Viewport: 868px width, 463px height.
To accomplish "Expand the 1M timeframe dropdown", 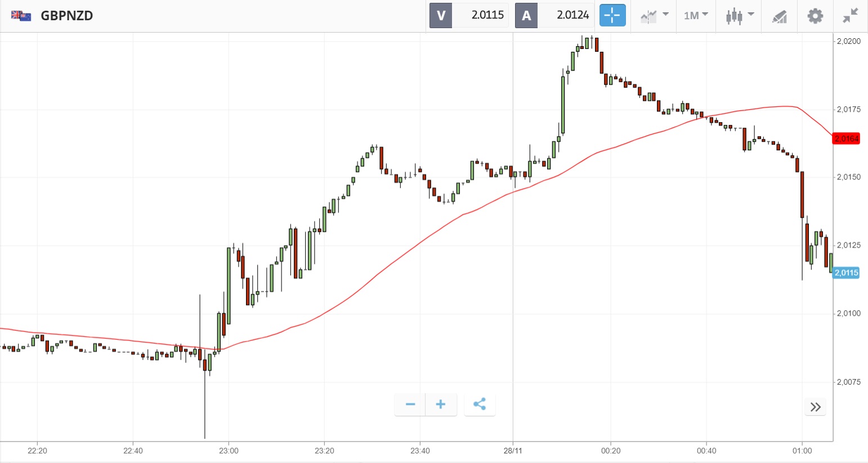I will [696, 16].
